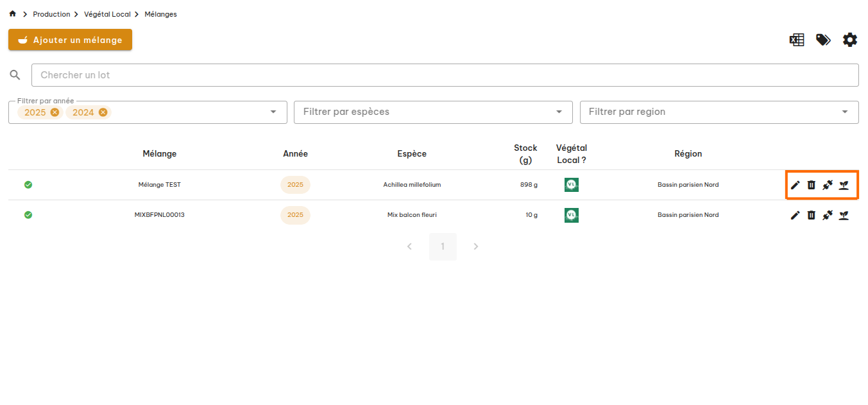Click the home icon in breadcrumb
Viewport: 868px width, 405px height.
[13, 14]
